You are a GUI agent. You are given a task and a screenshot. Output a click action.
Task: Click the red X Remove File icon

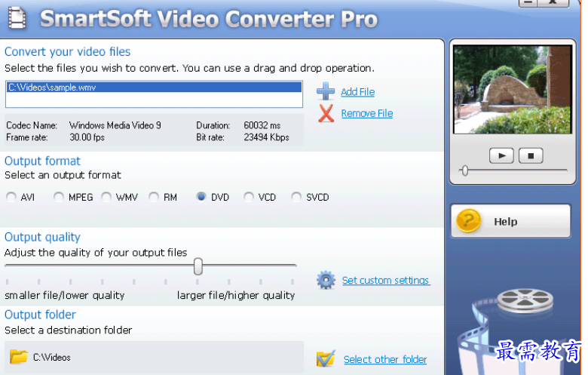point(326,113)
